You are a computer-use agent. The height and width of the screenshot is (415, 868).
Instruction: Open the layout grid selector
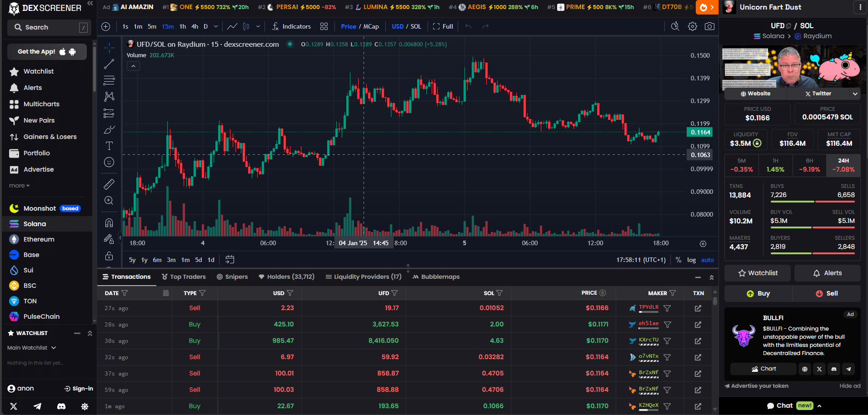[x=324, y=26]
